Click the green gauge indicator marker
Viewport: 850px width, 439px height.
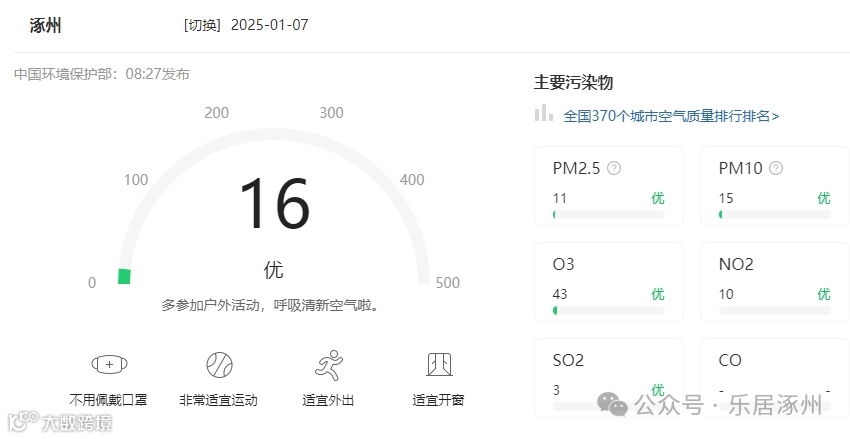124,276
